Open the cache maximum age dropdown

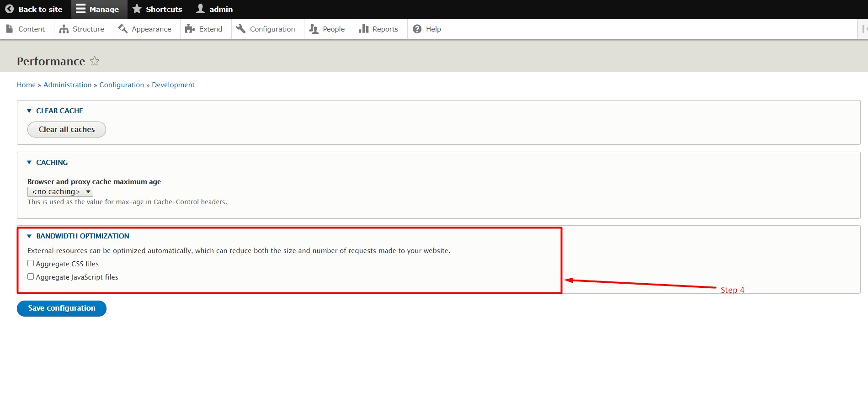tap(60, 192)
